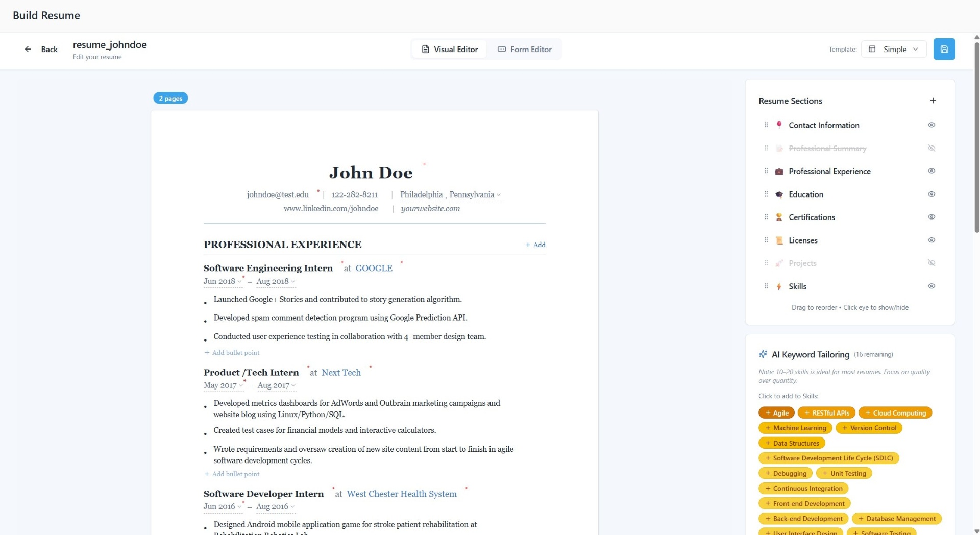
Task: Open Jun 2016 start date dropdown
Action: pyautogui.click(x=223, y=506)
